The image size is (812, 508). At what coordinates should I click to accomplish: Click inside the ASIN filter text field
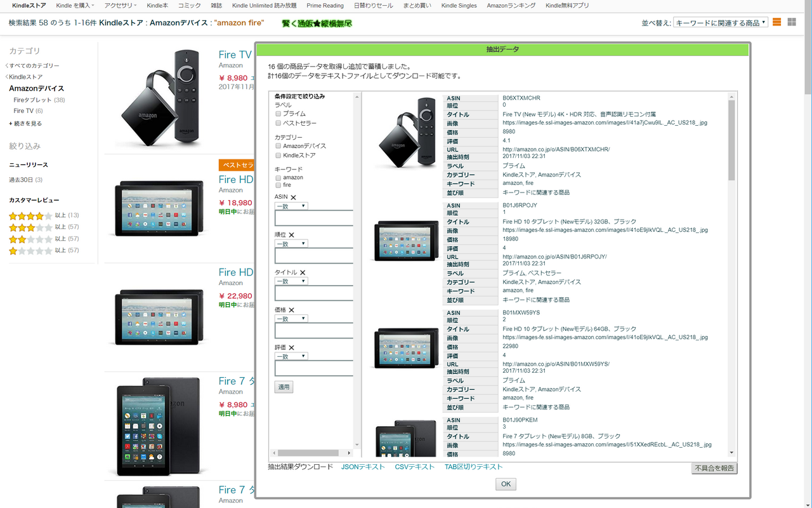pyautogui.click(x=314, y=218)
